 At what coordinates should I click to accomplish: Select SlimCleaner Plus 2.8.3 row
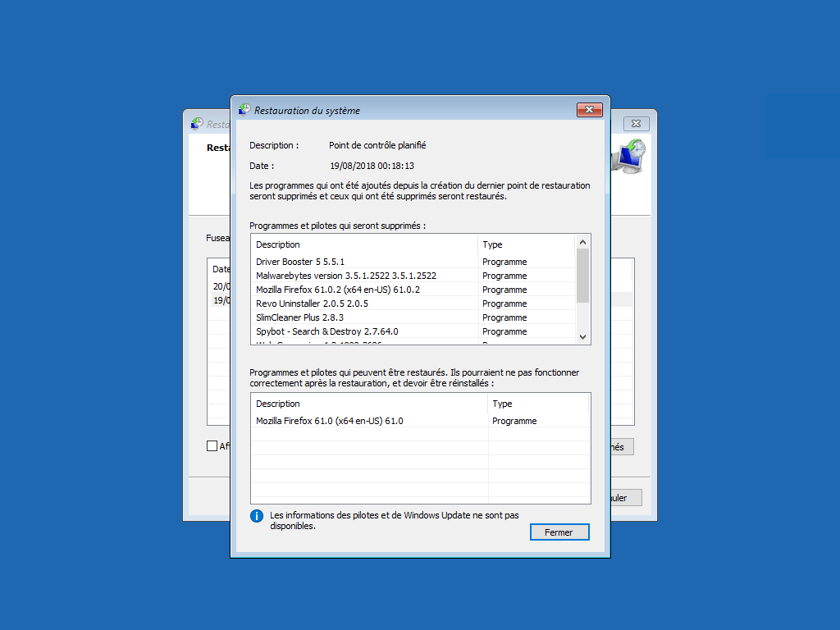[x=413, y=317]
